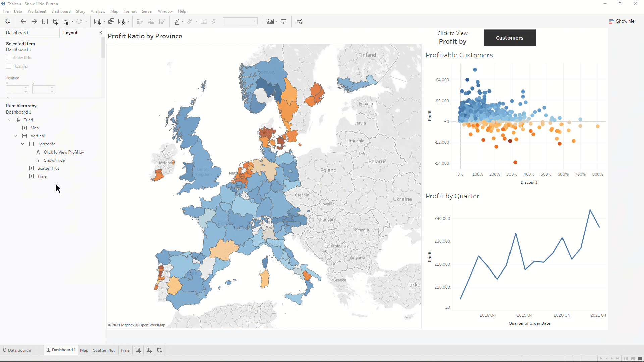Open the Highlight dropdown arrow
This screenshot has height=362, width=644.
(x=183, y=22)
